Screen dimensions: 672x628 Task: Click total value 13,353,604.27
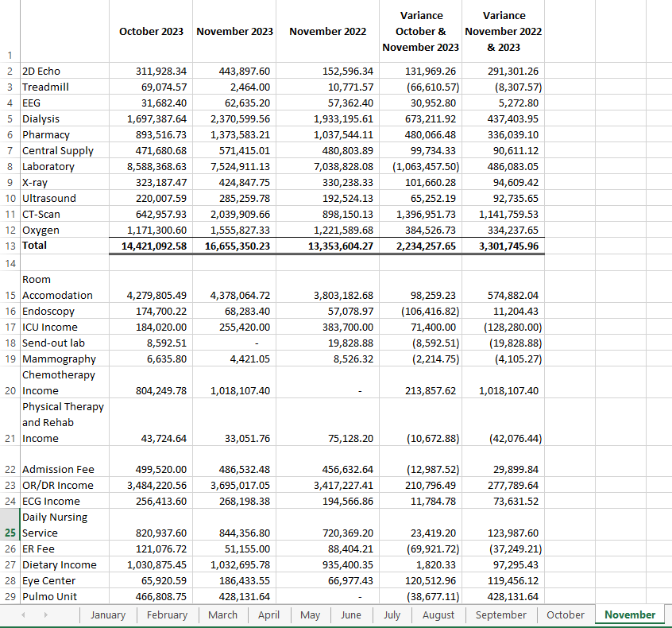tap(327, 246)
